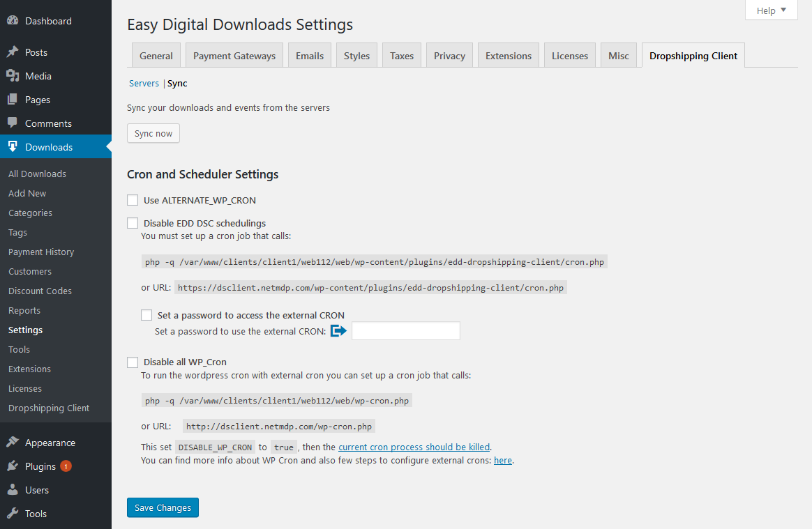Click the Save Changes button
The width and height of the screenshot is (812, 529).
pyautogui.click(x=163, y=507)
